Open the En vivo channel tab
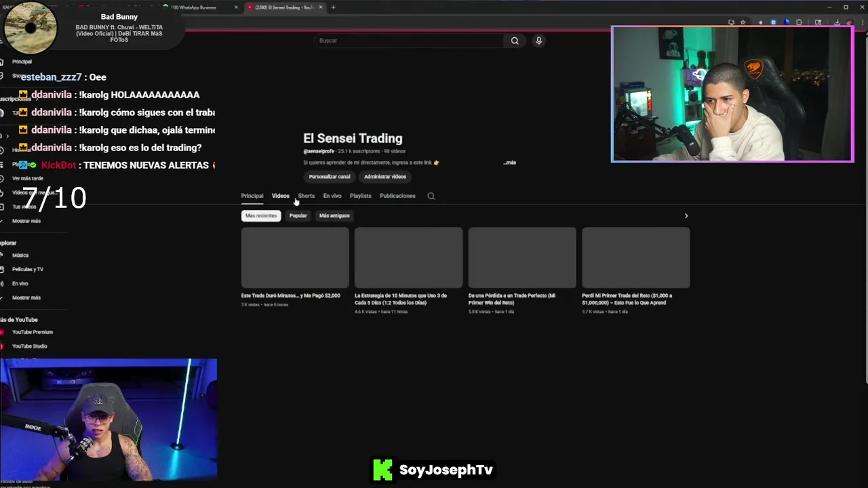The image size is (868, 488). [332, 196]
